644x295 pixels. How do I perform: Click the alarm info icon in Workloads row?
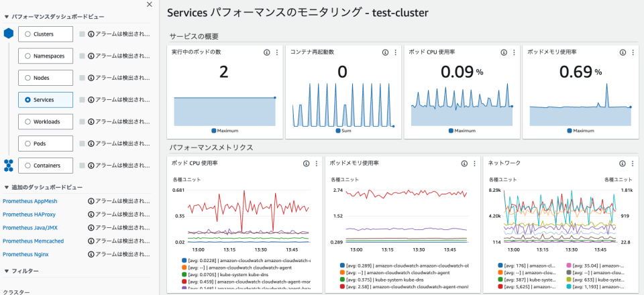91,122
